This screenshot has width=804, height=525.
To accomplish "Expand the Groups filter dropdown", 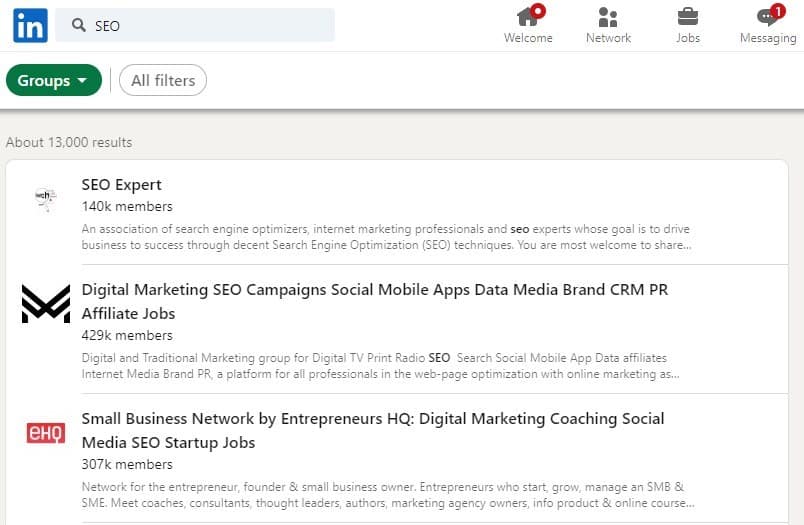I will pyautogui.click(x=54, y=80).
